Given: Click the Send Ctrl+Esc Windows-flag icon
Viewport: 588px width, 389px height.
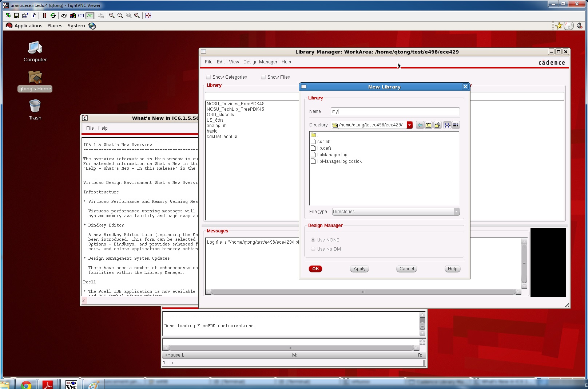Looking at the screenshot, I should [73, 16].
